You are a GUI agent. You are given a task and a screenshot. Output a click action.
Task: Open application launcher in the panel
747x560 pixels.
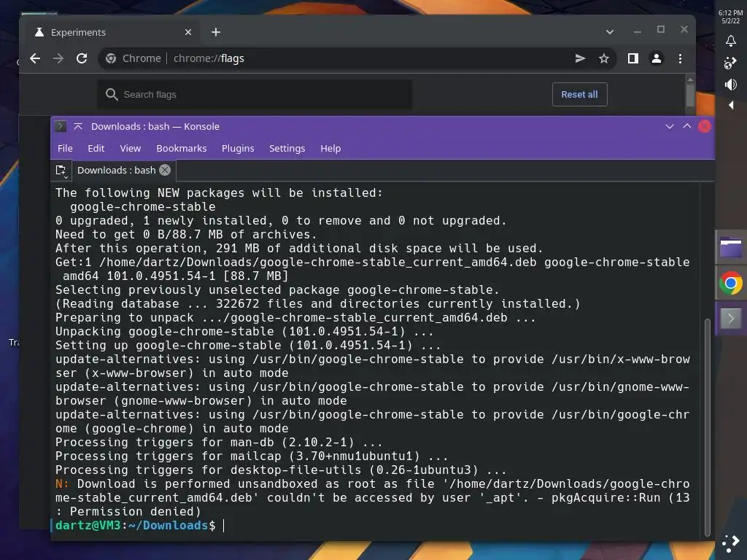(x=731, y=544)
